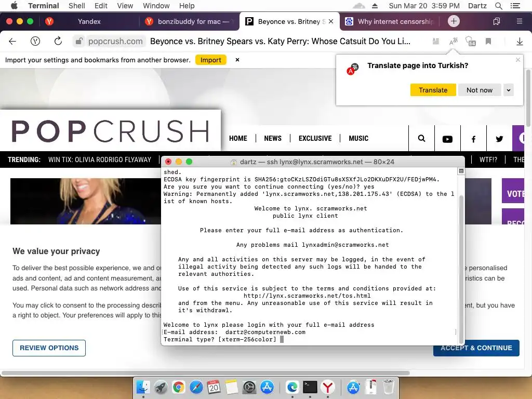Click the site lock icon before popcrush.com
Image resolution: width=532 pixels, height=399 pixels.
point(79,42)
